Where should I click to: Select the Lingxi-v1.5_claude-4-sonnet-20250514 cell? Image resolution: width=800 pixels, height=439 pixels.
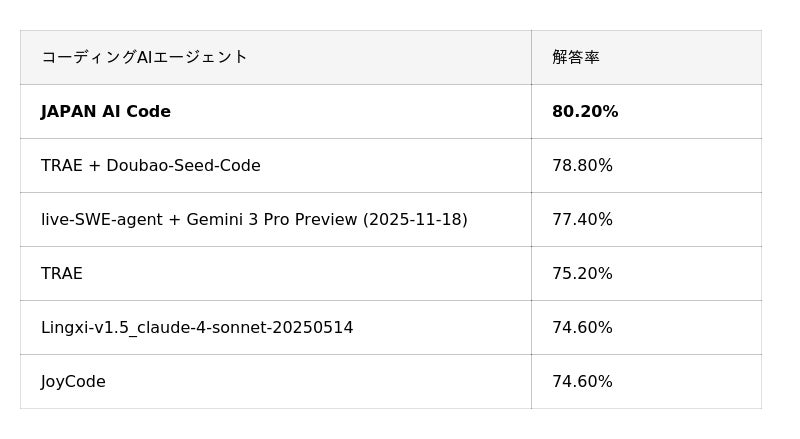(197, 328)
